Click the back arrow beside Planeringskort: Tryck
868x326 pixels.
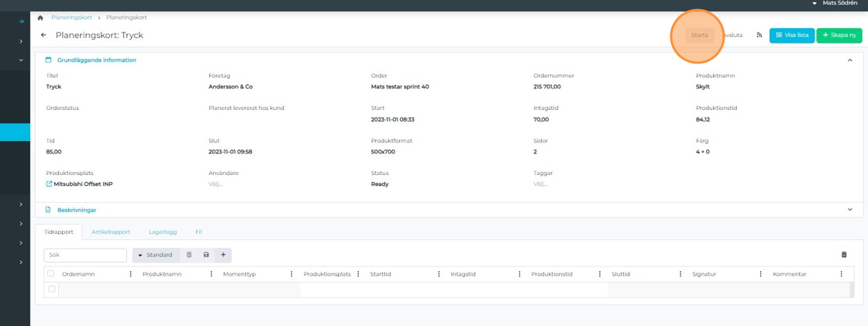[x=43, y=35]
